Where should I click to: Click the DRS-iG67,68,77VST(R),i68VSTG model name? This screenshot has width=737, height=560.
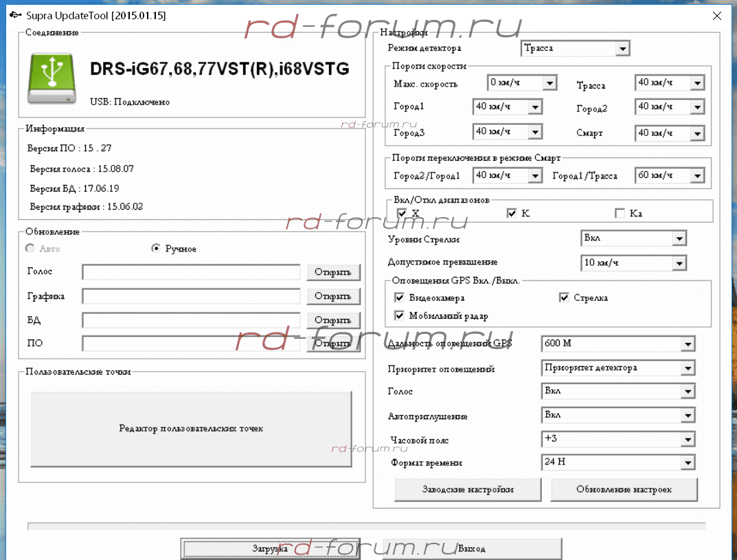(x=220, y=69)
